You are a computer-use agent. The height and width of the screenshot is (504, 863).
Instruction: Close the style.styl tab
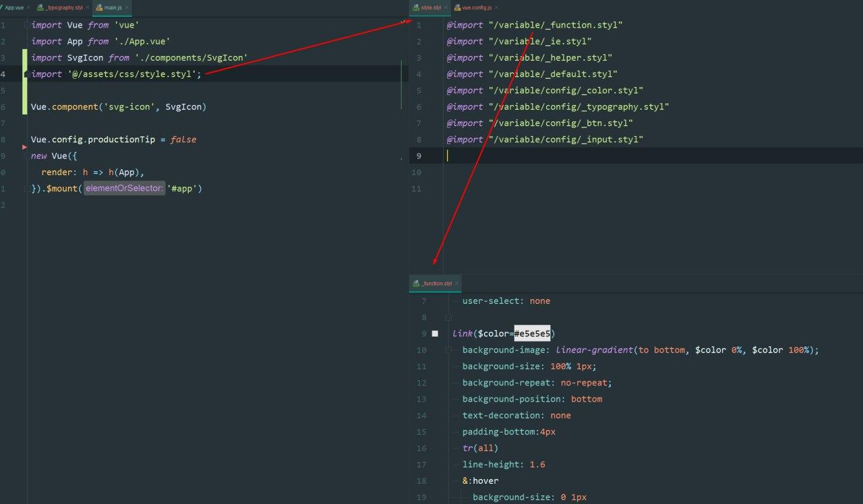tap(446, 7)
